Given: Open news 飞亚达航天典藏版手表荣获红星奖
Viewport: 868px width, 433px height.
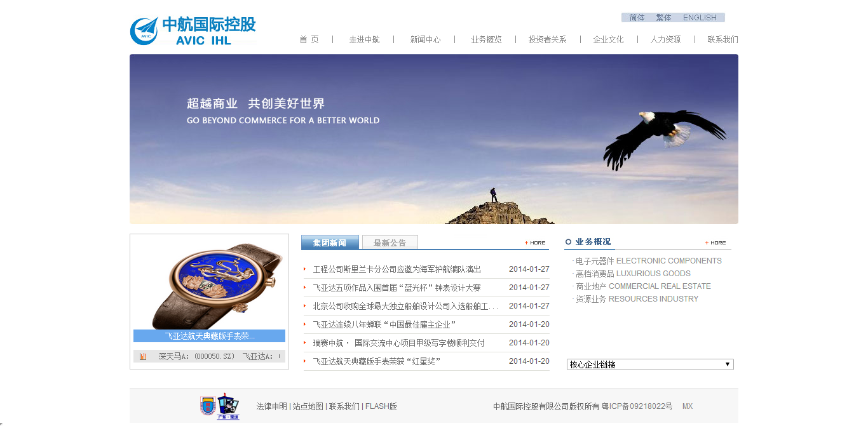Looking at the screenshot, I should tap(377, 361).
